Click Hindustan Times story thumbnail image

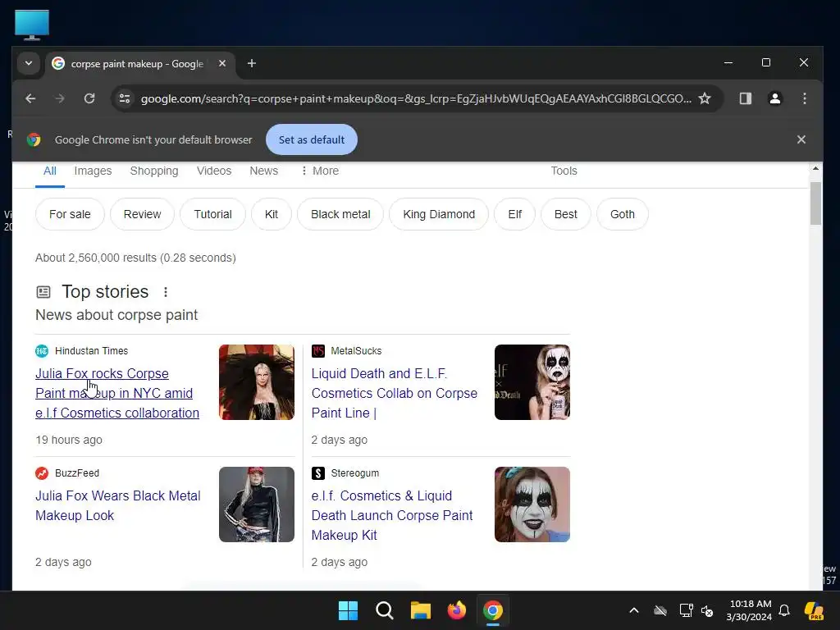coord(257,382)
